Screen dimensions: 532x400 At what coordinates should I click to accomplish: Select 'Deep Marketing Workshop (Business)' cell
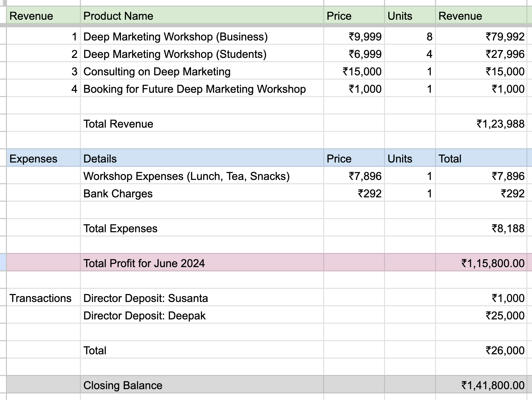click(202, 37)
